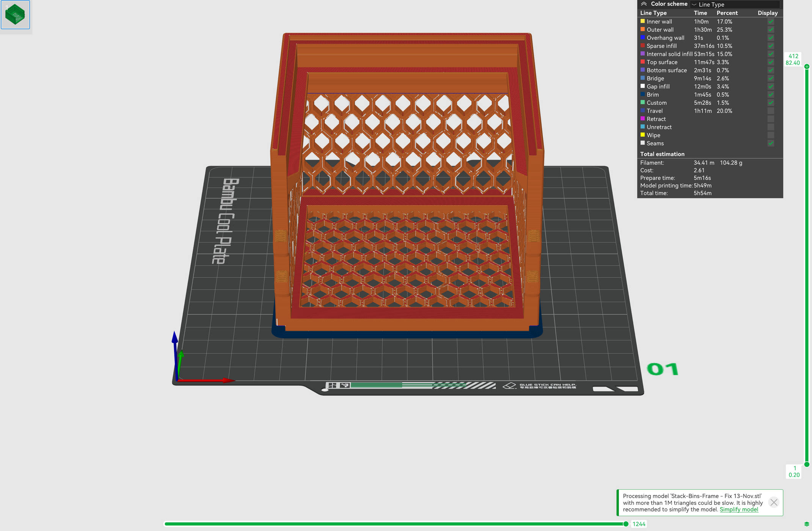Click the green Custom color swatch
Viewport: 812px width, 531px height.
click(642, 102)
